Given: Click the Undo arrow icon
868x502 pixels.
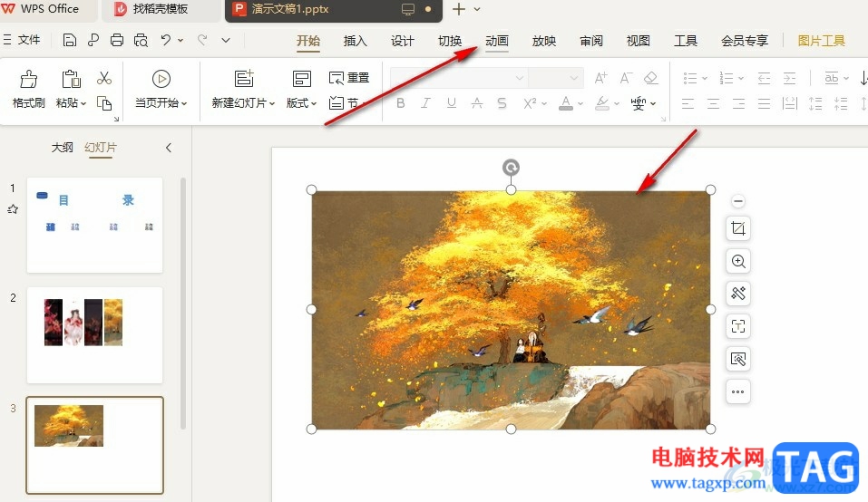Looking at the screenshot, I should click(165, 40).
